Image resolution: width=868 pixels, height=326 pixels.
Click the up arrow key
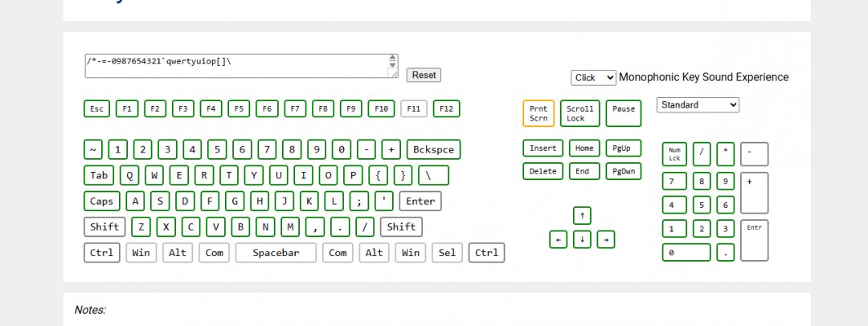(x=583, y=215)
